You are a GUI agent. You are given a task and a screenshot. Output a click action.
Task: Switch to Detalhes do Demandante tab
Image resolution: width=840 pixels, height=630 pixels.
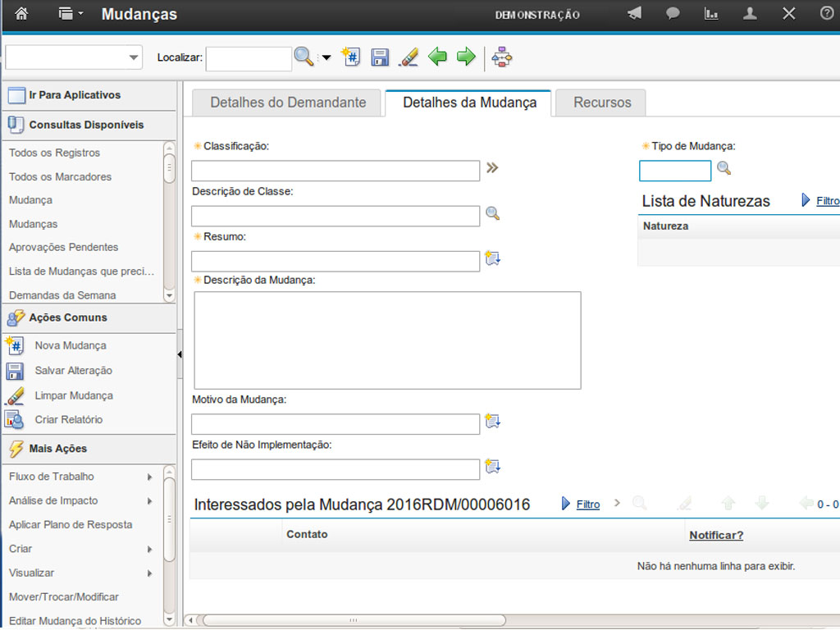288,103
